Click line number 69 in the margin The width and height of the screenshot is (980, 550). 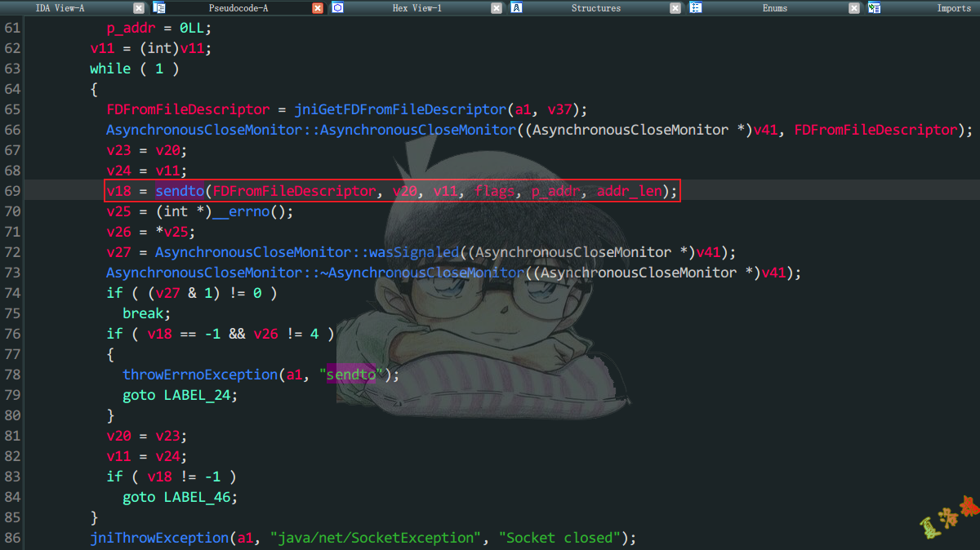tap(12, 190)
